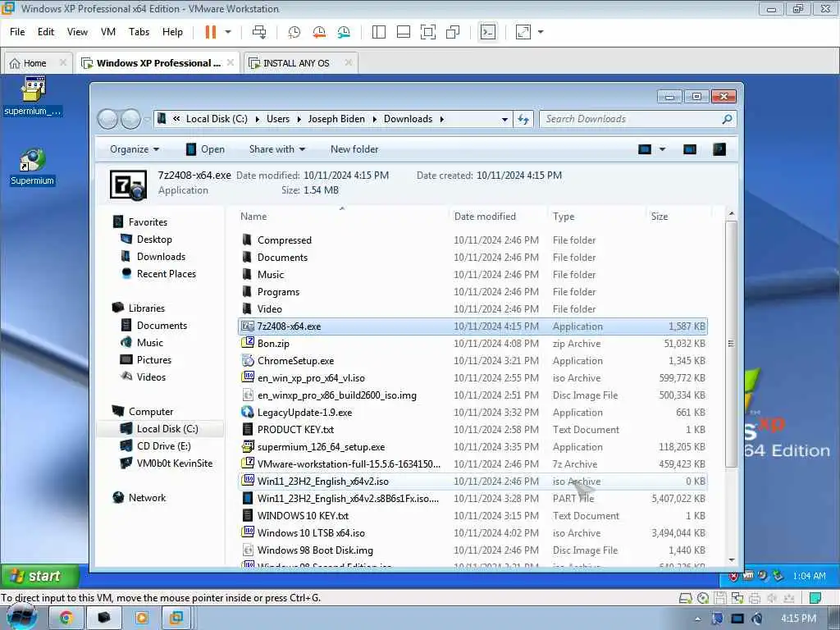This screenshot has height=630, width=840.
Task: Open Chrome from the host taskbar
Action: coord(66,618)
